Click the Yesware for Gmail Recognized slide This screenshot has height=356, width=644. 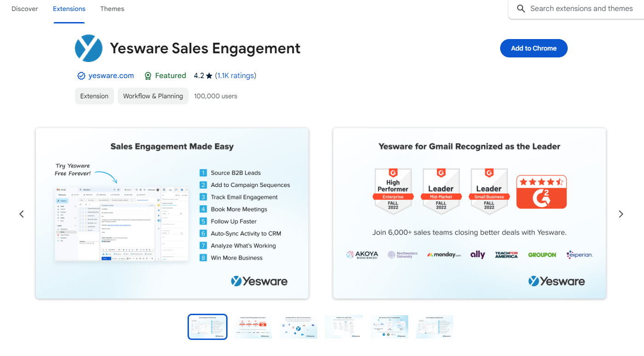[x=469, y=213]
